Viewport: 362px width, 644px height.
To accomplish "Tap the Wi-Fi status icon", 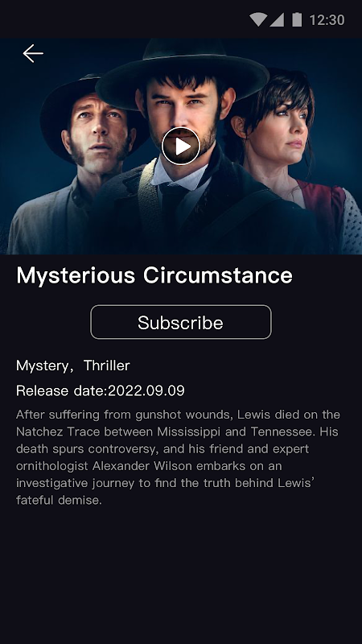I will [257, 19].
